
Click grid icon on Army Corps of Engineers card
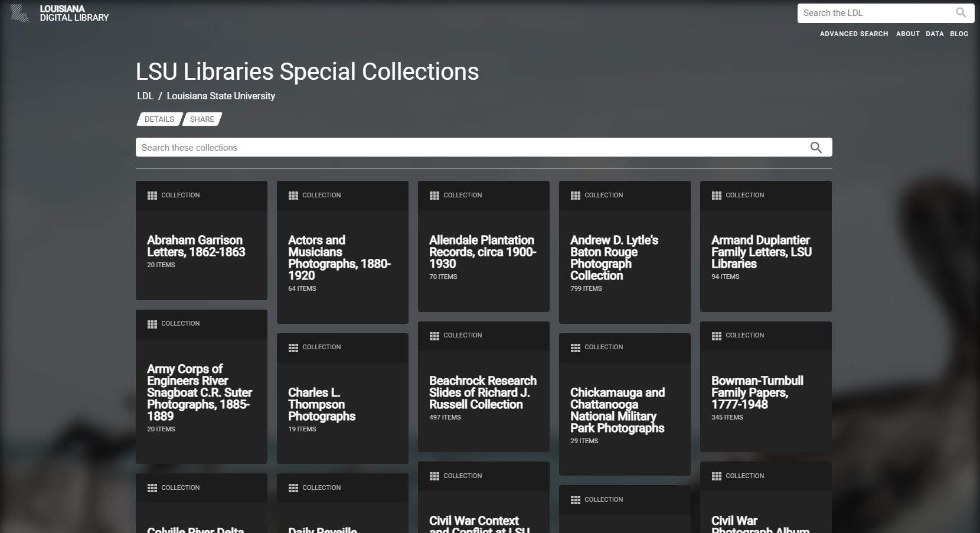152,324
